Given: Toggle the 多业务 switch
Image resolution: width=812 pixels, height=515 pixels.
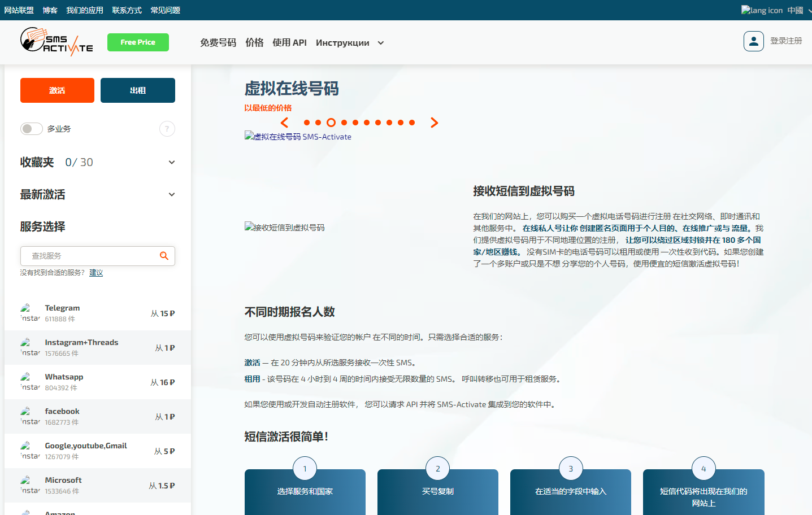Looking at the screenshot, I should pos(32,129).
